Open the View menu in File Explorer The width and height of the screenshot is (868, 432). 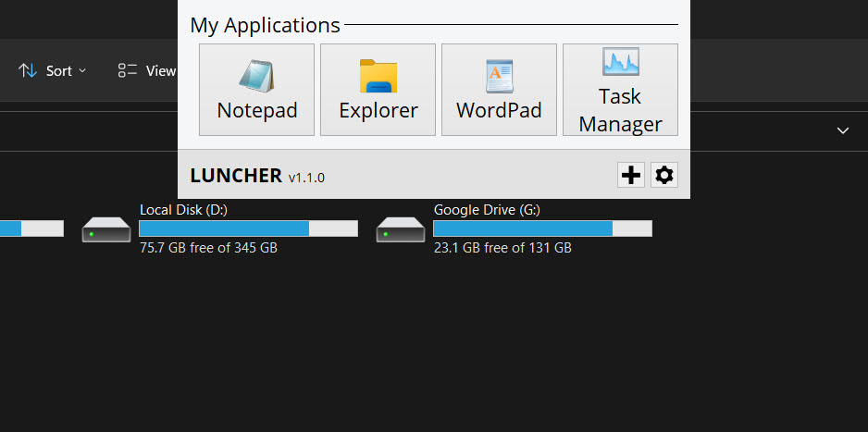coord(147,71)
